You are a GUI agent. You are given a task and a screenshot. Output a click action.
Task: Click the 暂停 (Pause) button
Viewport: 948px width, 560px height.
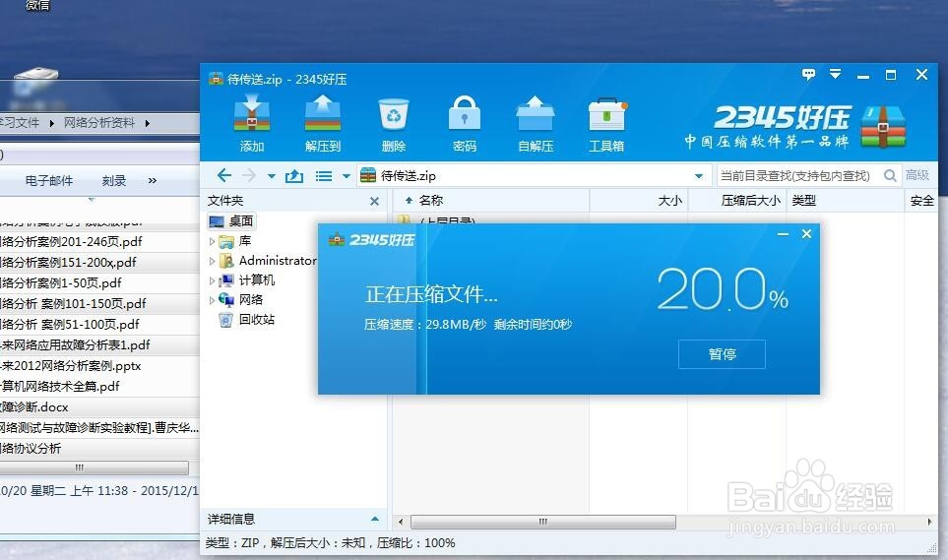722,353
